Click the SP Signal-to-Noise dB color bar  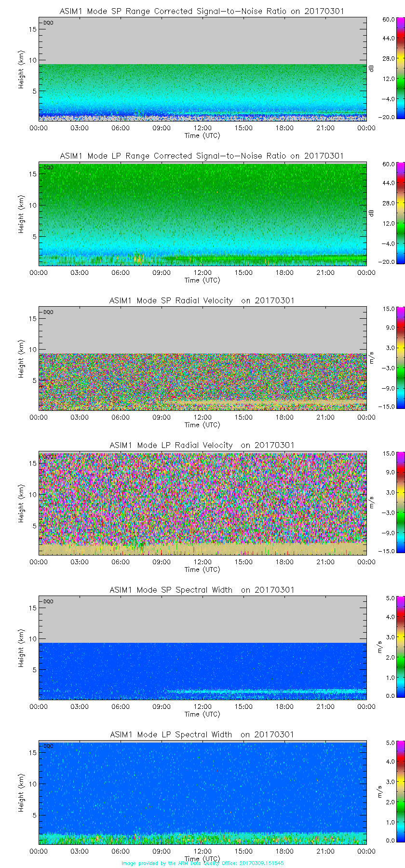pyautogui.click(x=388, y=68)
